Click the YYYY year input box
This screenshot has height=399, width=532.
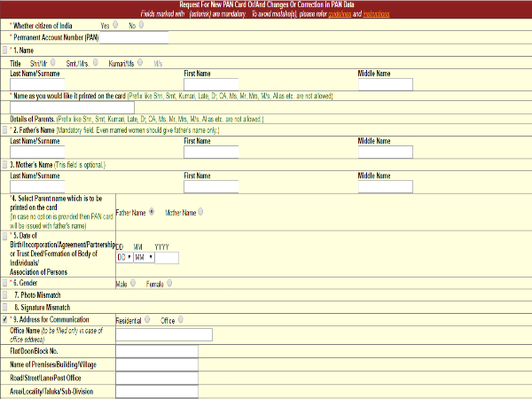tap(167, 257)
